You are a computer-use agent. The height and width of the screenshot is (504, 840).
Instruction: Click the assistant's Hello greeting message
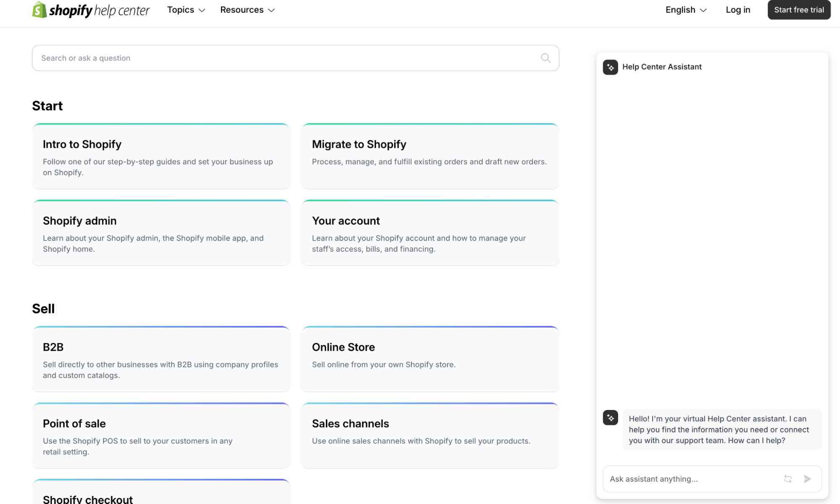722,430
